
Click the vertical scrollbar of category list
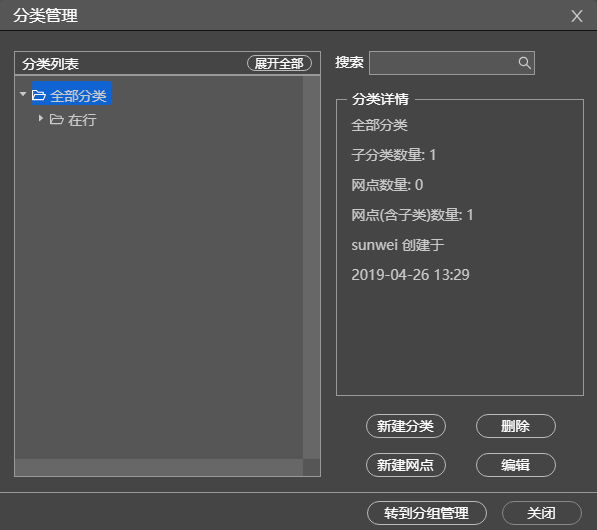pyautogui.click(x=311, y=267)
